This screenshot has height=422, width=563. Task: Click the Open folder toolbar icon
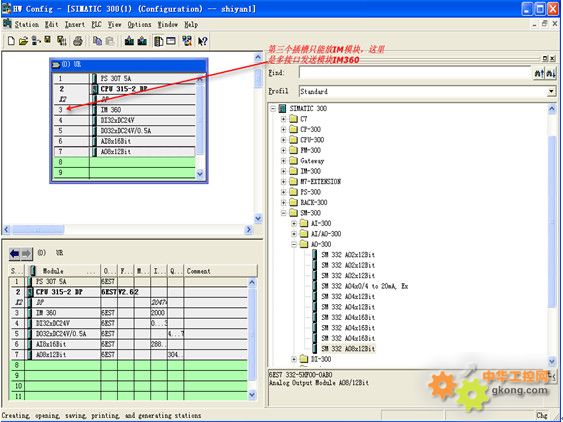click(x=23, y=41)
